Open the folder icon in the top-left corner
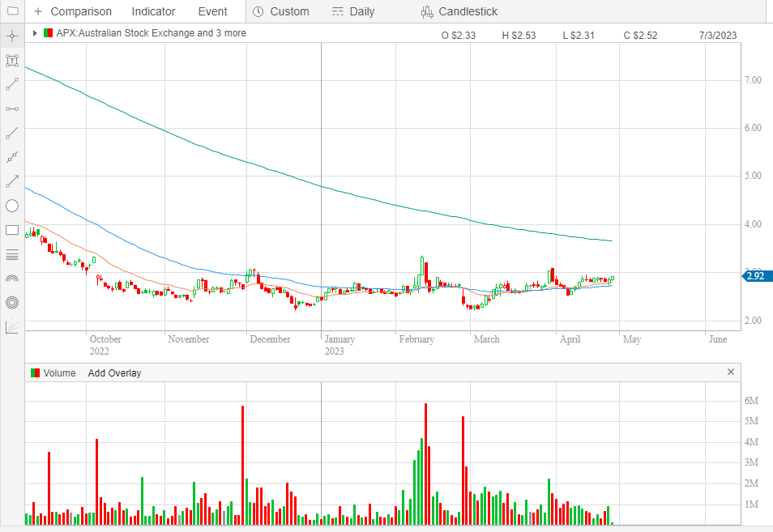This screenshot has width=773, height=532. point(13,11)
